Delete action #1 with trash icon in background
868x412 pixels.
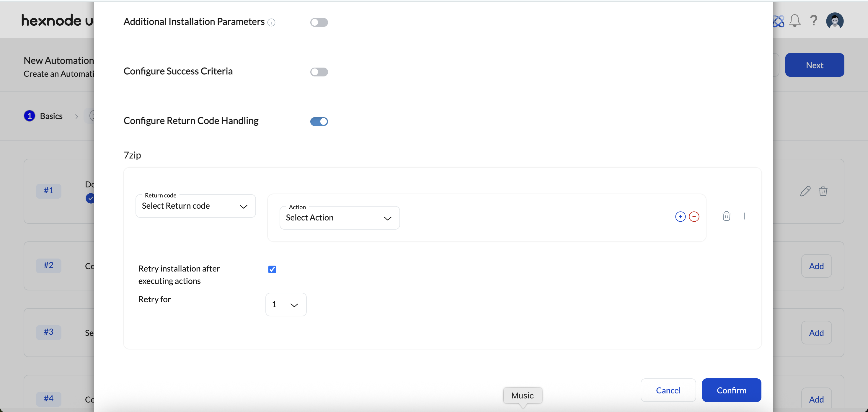(823, 191)
